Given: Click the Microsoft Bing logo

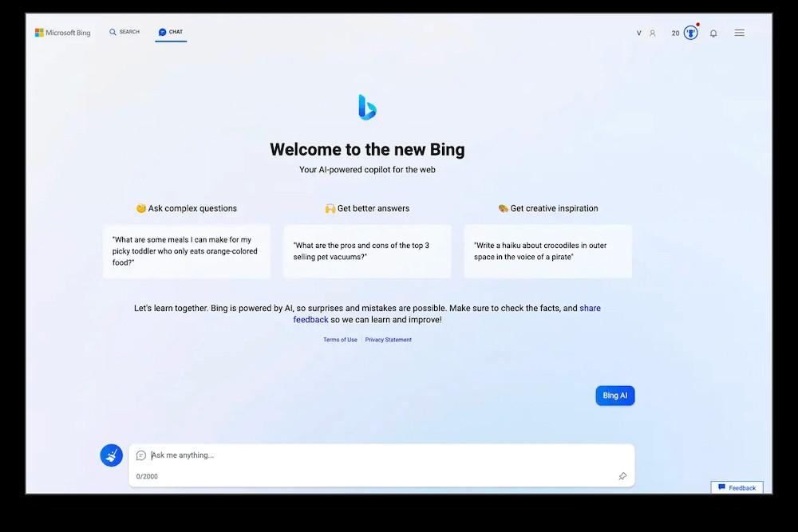Looking at the screenshot, I should (x=62, y=33).
